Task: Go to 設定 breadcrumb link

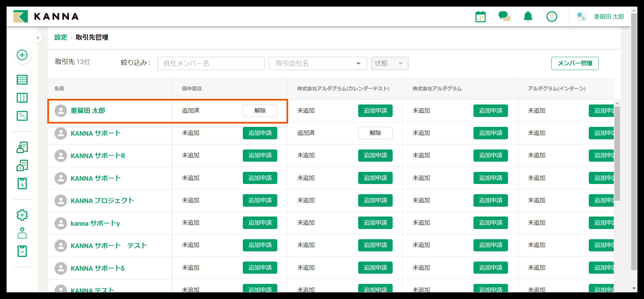Action: (x=61, y=37)
